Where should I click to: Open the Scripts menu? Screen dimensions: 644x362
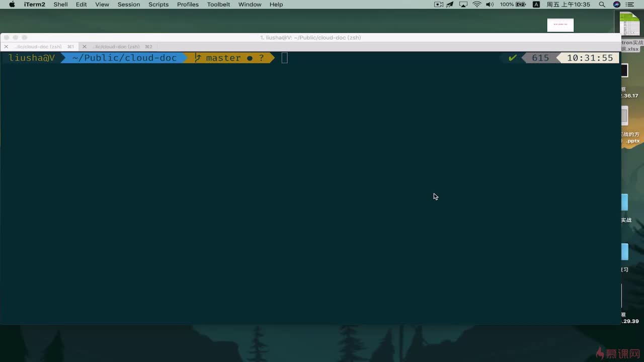(x=158, y=5)
